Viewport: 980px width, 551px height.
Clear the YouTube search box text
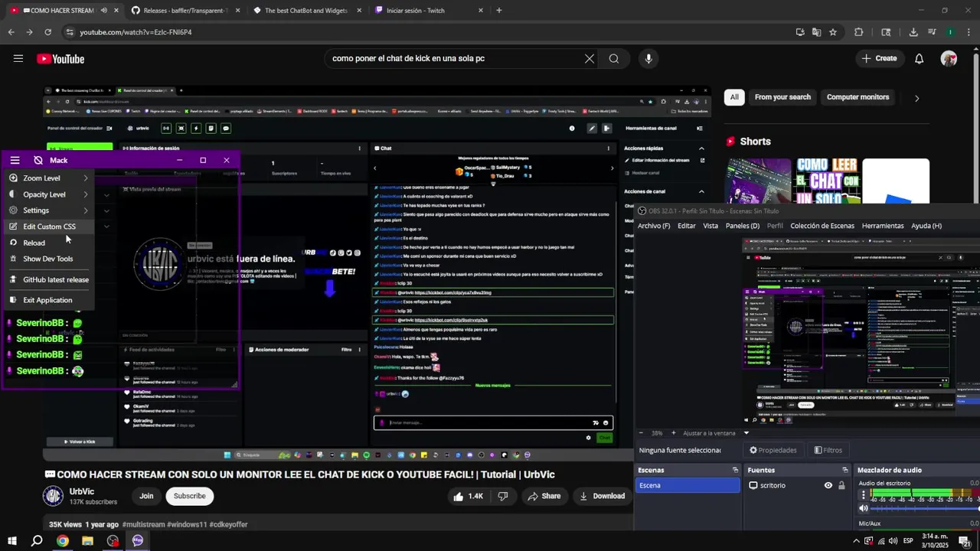click(x=590, y=59)
